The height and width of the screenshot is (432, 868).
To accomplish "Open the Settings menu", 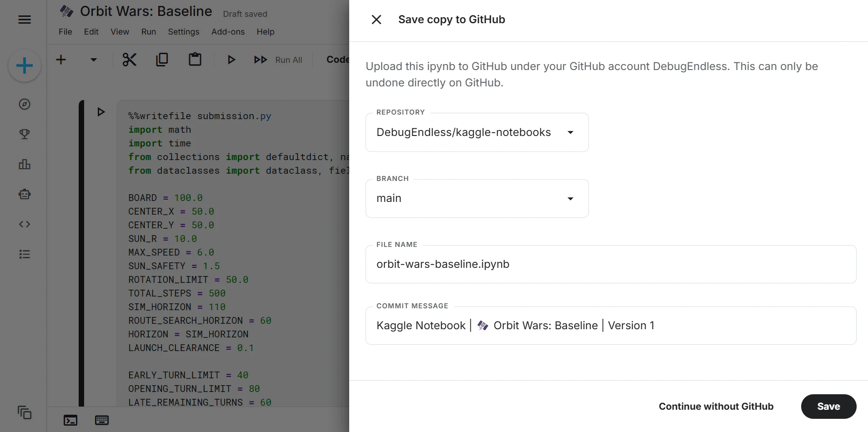I will (x=184, y=32).
